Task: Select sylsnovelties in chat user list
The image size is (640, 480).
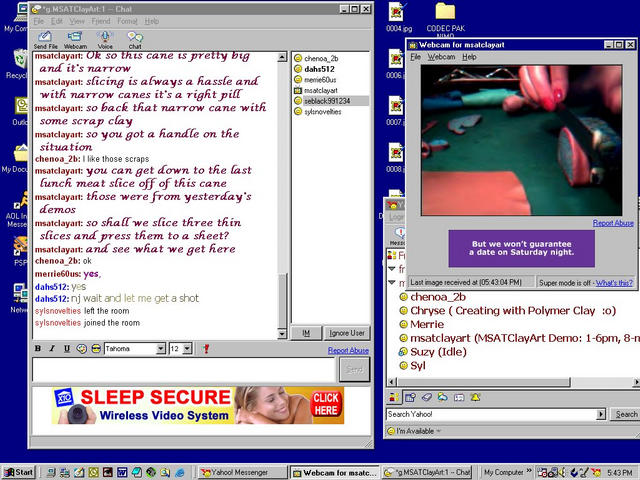Action: point(323,111)
